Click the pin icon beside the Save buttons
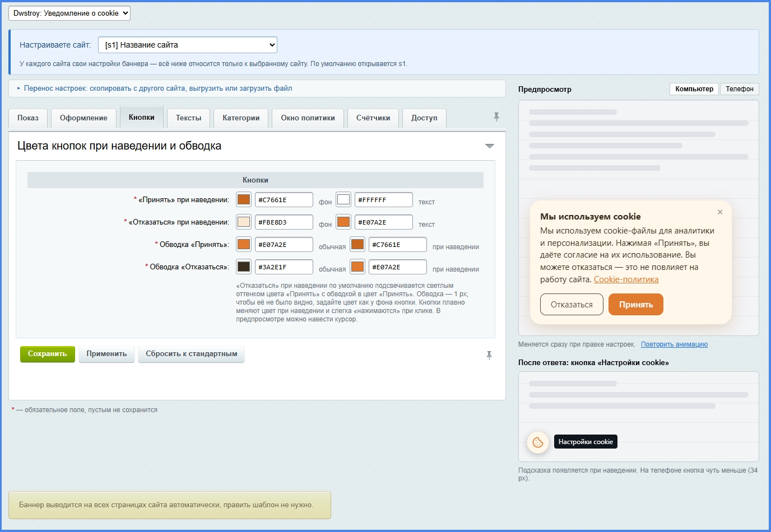Viewport: 771px width, 532px height. click(489, 355)
